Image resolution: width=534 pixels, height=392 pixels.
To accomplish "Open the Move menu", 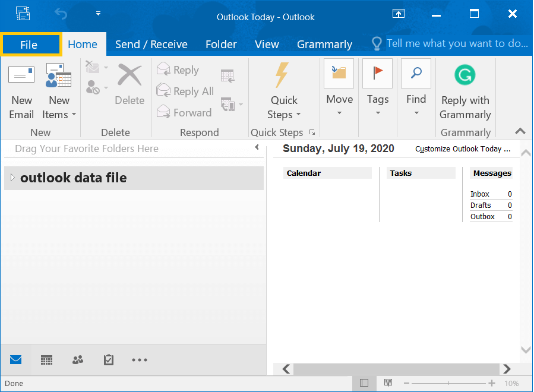I will (339, 88).
